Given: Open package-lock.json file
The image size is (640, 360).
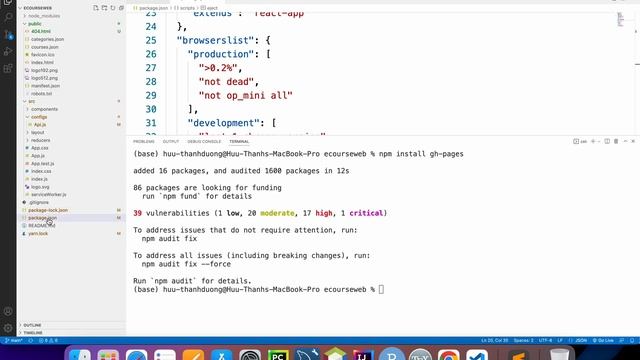Looking at the screenshot, I should pos(48,210).
